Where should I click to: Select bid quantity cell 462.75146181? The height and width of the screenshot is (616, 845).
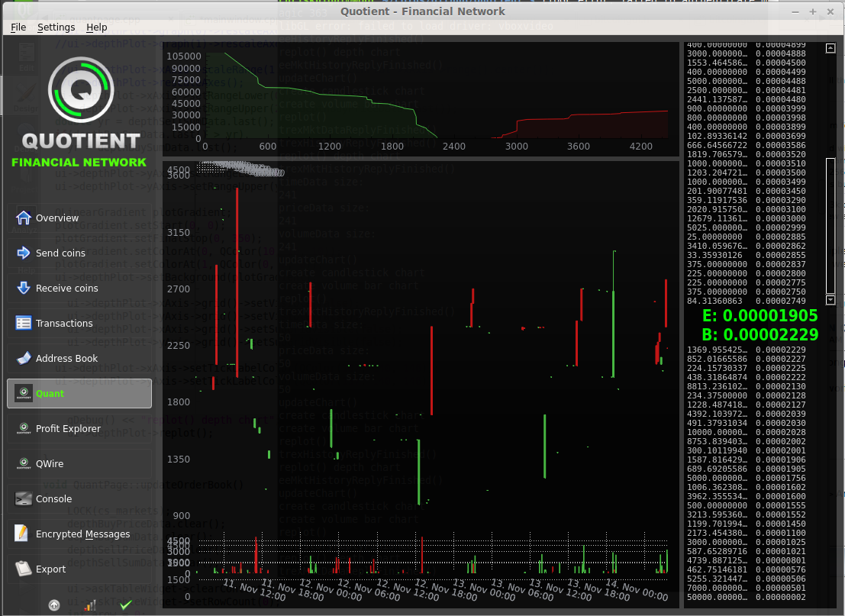718,569
